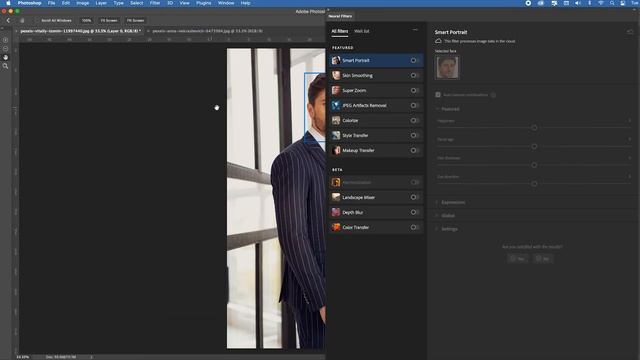640x360 pixels.
Task: Click the Harmonization filter icon
Action: pos(336,182)
